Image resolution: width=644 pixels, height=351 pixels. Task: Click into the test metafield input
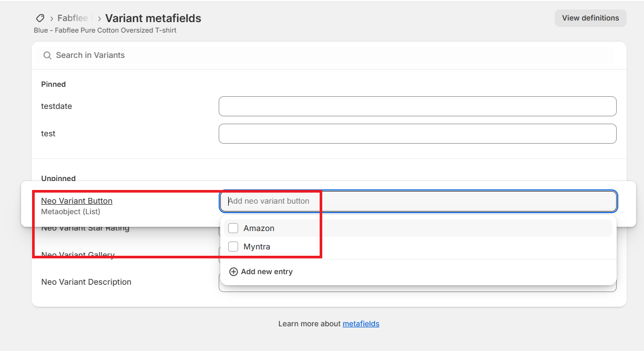point(417,134)
